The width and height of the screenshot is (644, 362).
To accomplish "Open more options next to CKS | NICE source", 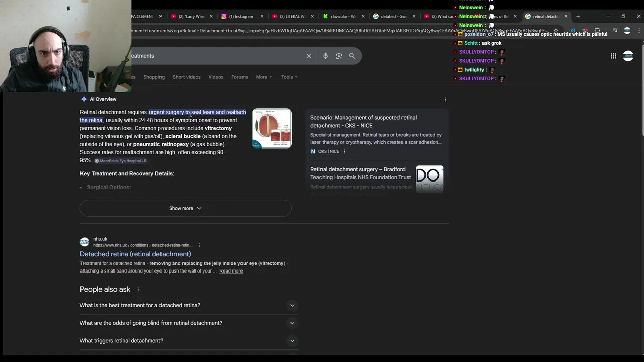I will [344, 151].
